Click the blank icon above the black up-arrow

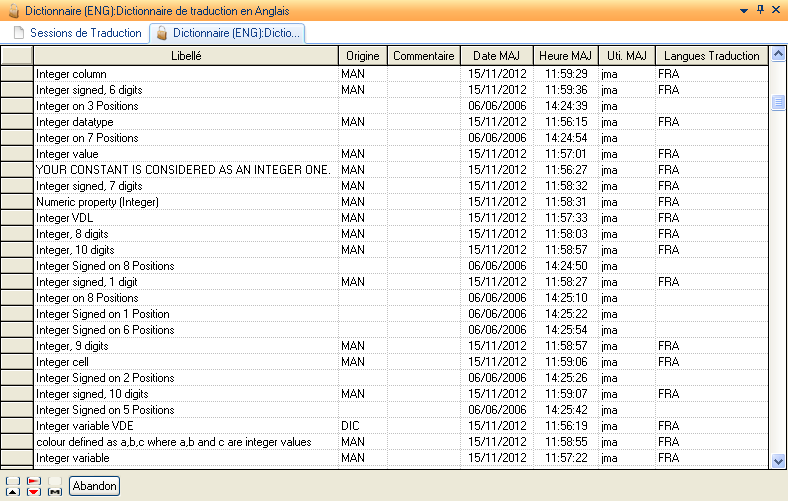tap(13, 480)
